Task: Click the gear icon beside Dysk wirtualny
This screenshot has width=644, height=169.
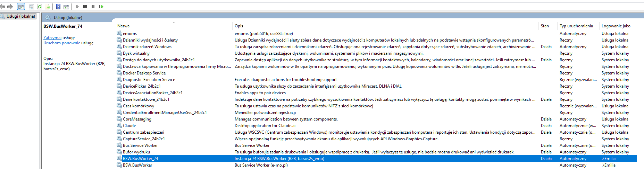Action: coord(119,53)
